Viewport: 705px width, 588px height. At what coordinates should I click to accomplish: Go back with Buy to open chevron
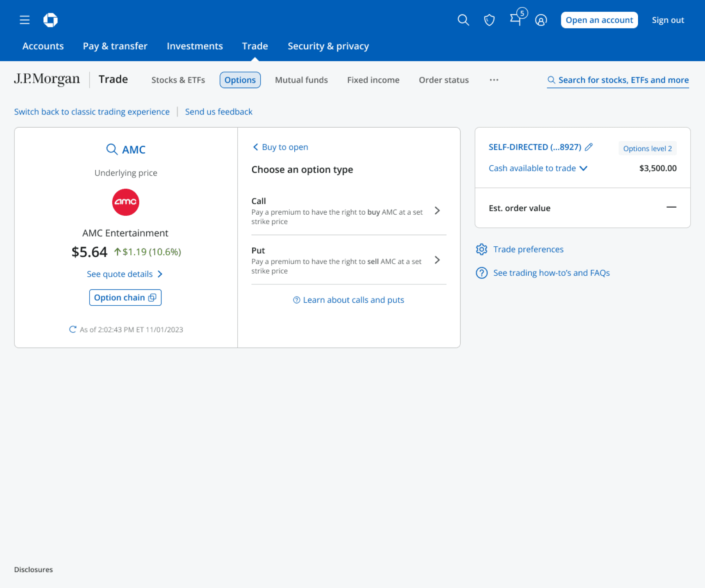[256, 147]
